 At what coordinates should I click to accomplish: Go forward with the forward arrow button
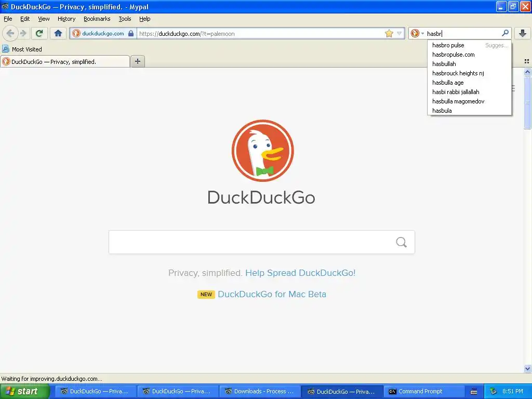pos(23,33)
